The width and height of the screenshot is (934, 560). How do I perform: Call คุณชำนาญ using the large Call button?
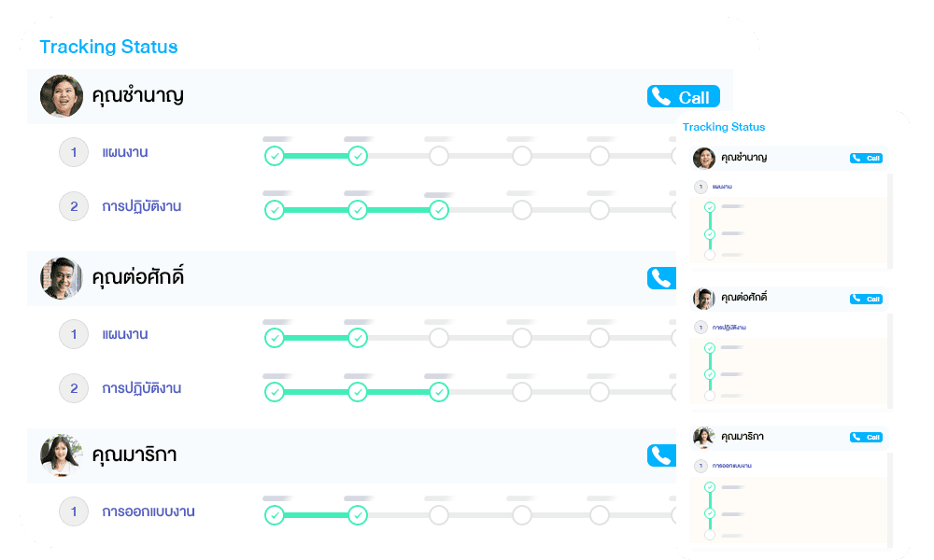684,96
